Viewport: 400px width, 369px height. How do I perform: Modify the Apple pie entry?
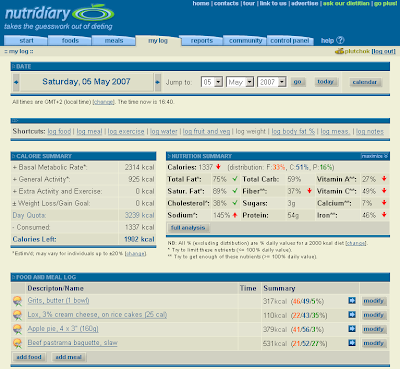click(374, 329)
